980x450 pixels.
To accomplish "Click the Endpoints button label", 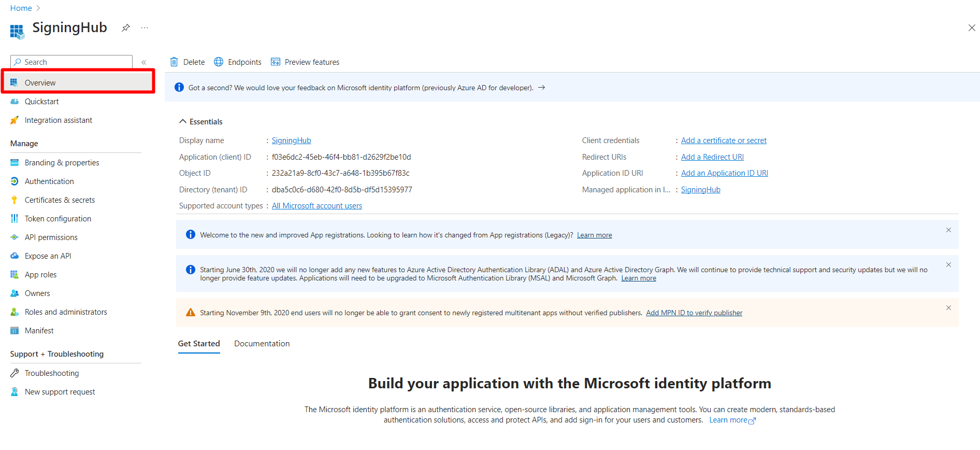I will coord(245,62).
